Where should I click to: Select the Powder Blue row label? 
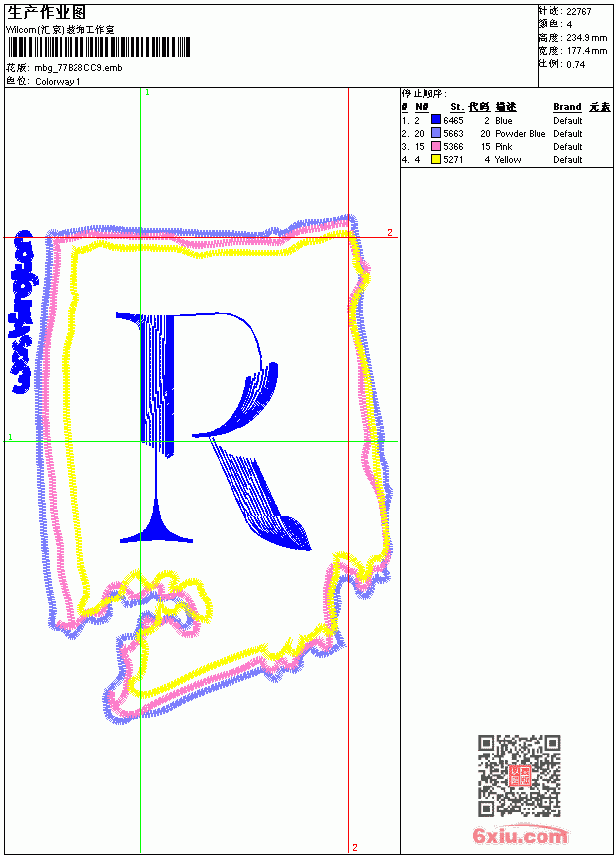[x=520, y=133]
